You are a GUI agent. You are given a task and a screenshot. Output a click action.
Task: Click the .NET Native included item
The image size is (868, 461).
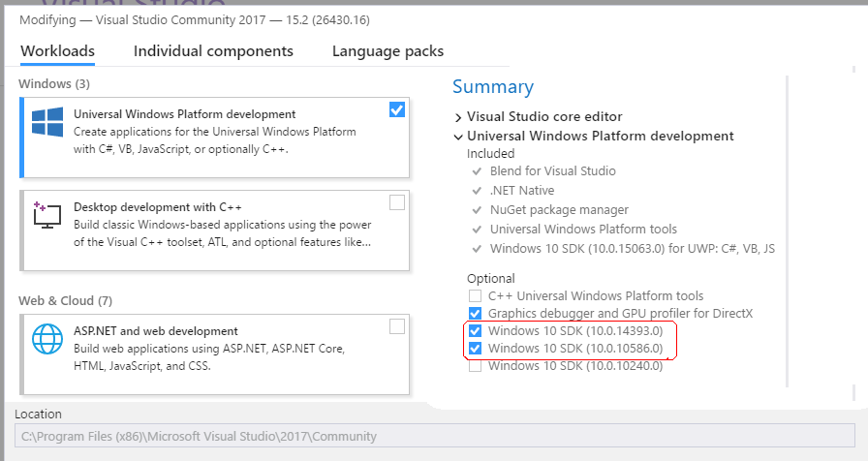[x=522, y=191]
